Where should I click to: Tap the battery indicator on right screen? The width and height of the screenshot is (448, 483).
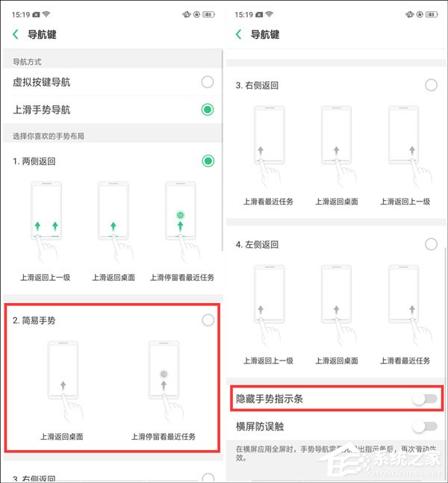click(432, 14)
